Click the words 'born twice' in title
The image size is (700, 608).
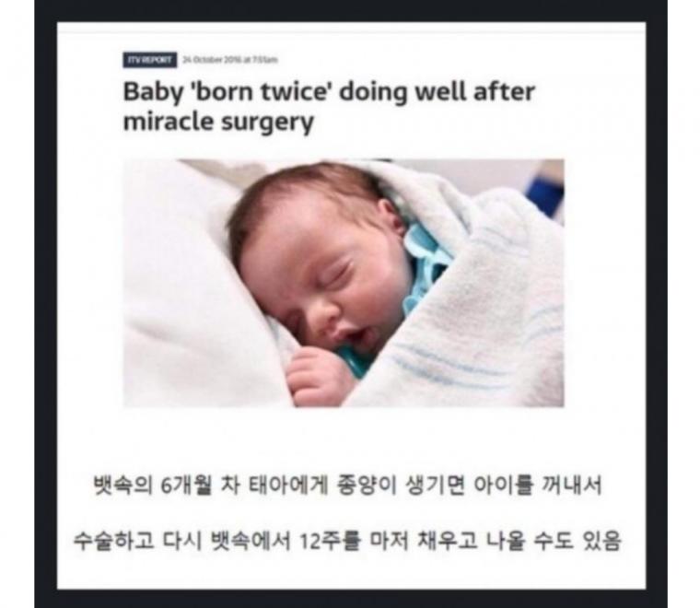click(x=261, y=92)
